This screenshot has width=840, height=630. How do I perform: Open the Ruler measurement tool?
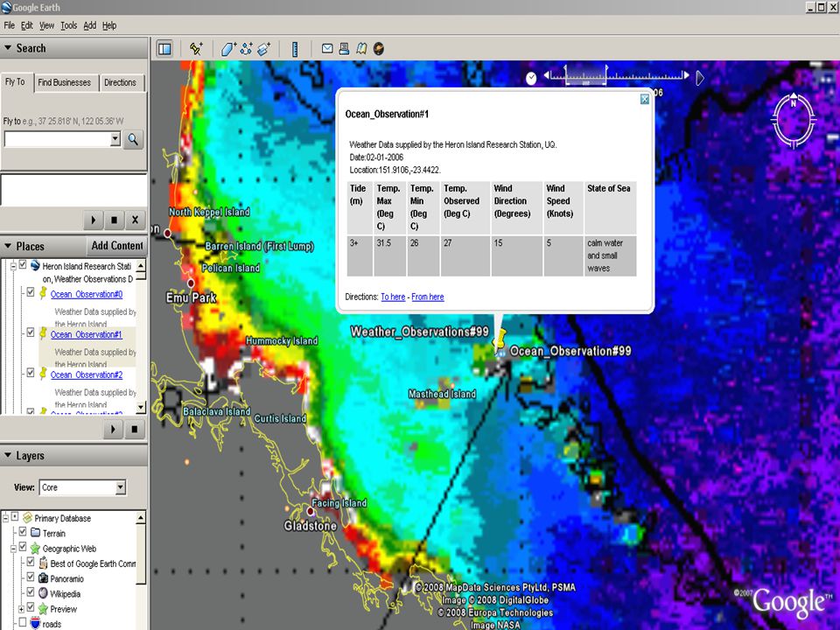click(295, 49)
